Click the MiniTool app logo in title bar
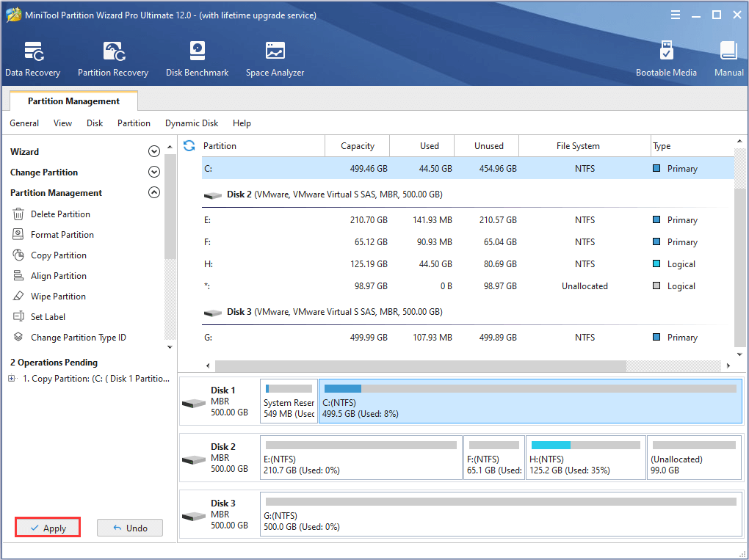Image resolution: width=749 pixels, height=560 pixels. [13, 15]
